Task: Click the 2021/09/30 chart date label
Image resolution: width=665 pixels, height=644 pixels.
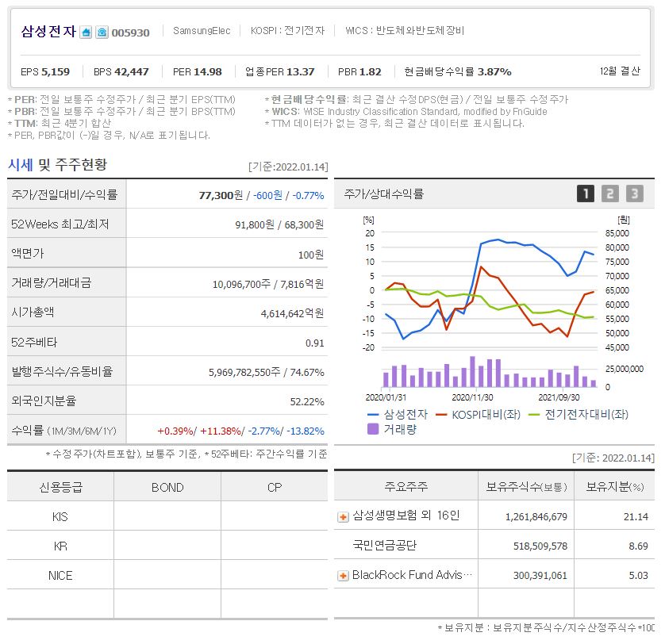Action: tap(559, 397)
